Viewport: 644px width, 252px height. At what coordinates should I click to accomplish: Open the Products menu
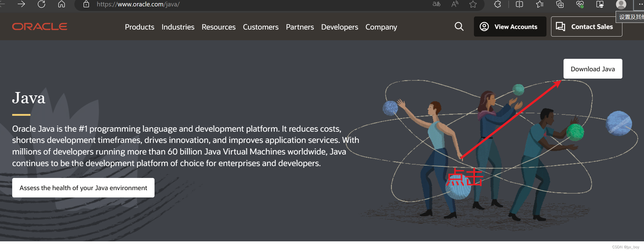coord(140,27)
